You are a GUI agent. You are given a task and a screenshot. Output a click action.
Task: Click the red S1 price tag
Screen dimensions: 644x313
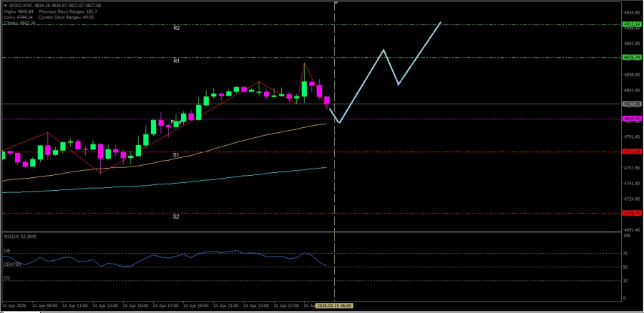631,151
